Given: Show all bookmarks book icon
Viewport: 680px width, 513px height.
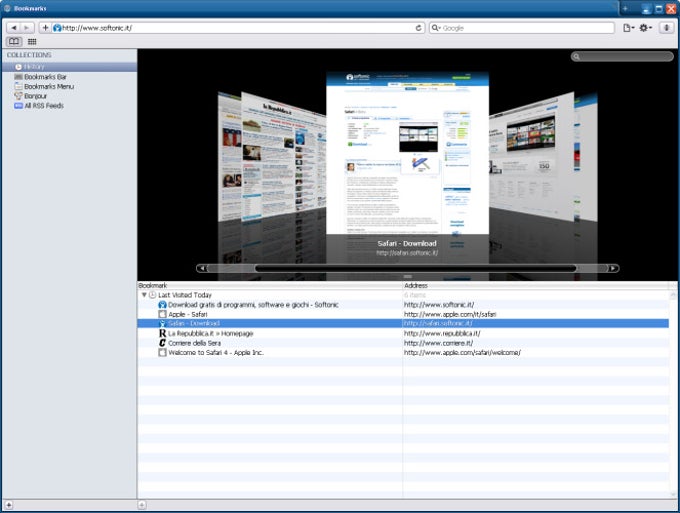Looking at the screenshot, I should pos(14,42).
